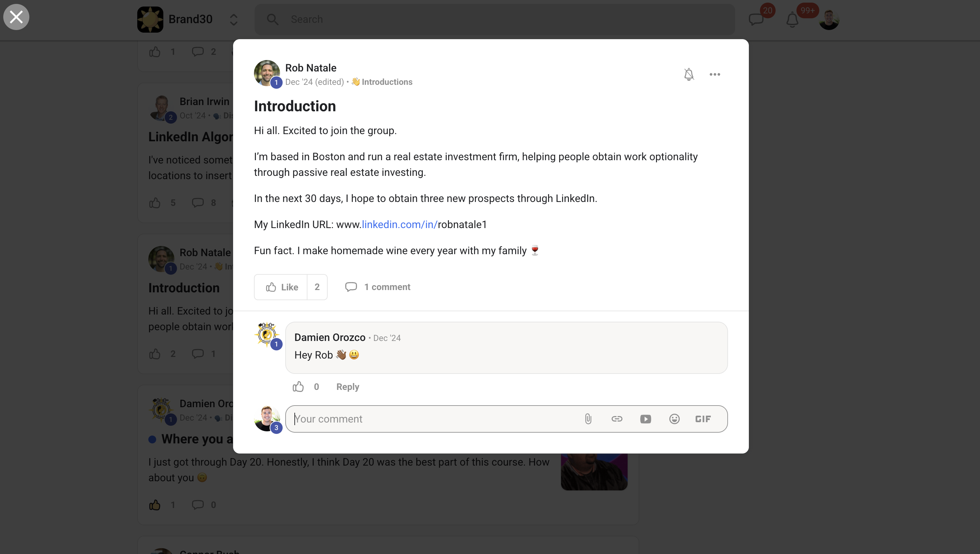This screenshot has width=980, height=554.
Task: Open Damien Orozco's comment avatar
Action: pyautogui.click(x=267, y=335)
